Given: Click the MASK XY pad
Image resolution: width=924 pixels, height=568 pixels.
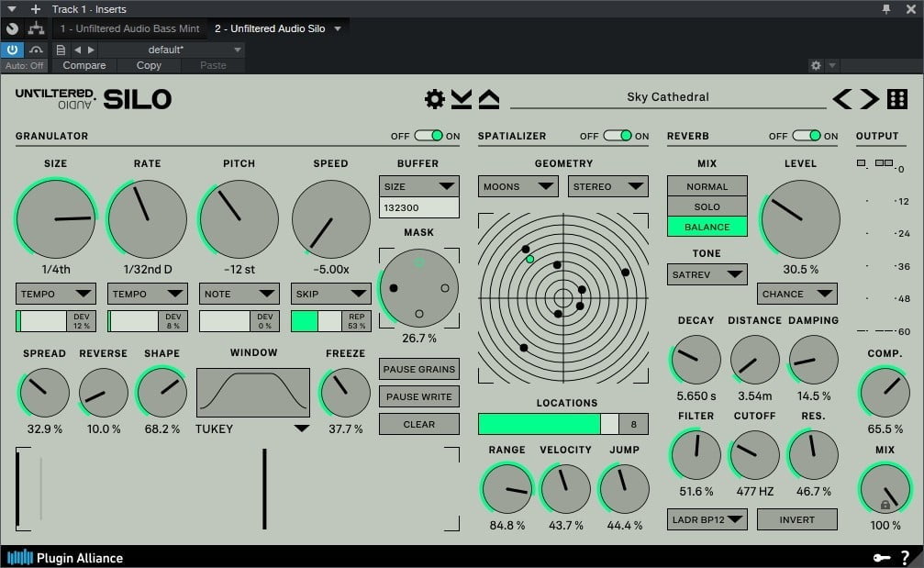Looking at the screenshot, I should 419,287.
